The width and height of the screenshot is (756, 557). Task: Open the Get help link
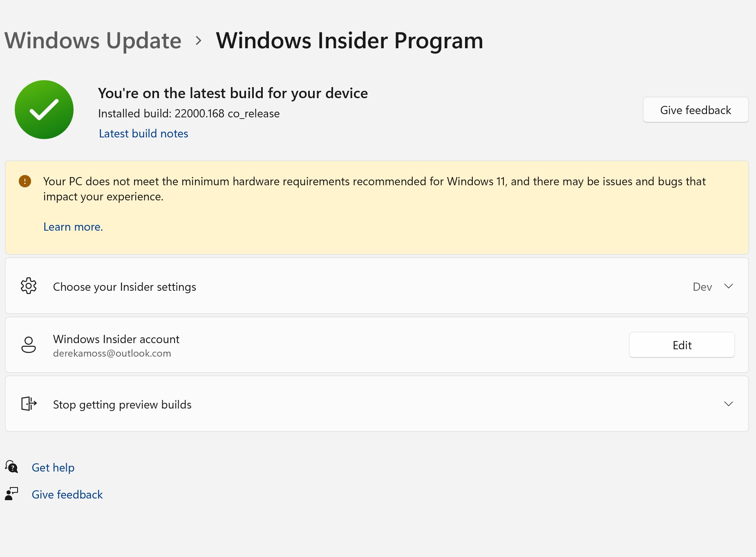click(x=53, y=467)
